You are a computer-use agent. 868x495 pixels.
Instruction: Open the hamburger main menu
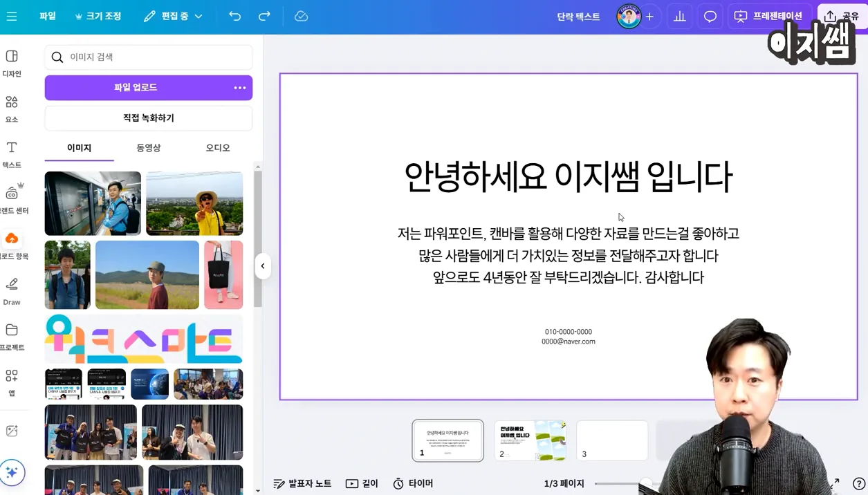(12, 16)
